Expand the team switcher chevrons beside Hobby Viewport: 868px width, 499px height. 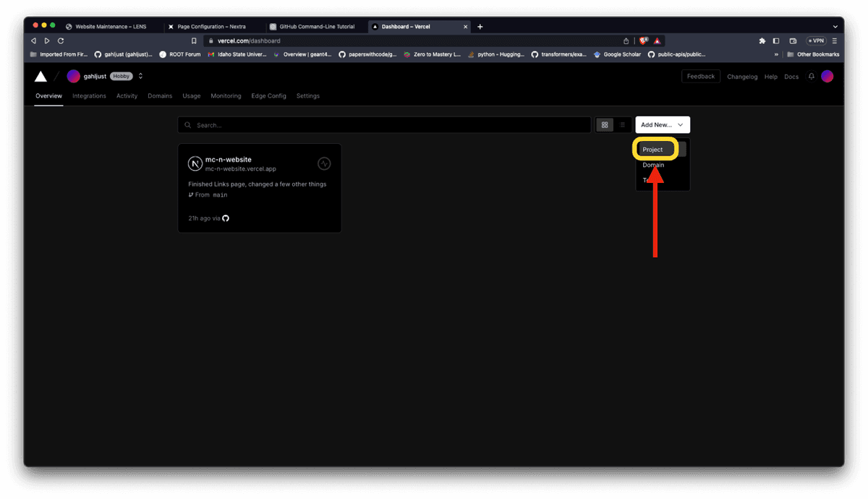(x=140, y=77)
